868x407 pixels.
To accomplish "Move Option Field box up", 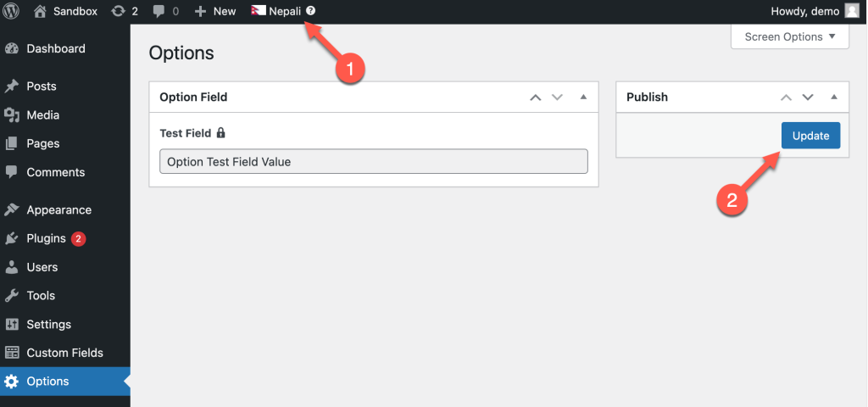I will pos(536,98).
